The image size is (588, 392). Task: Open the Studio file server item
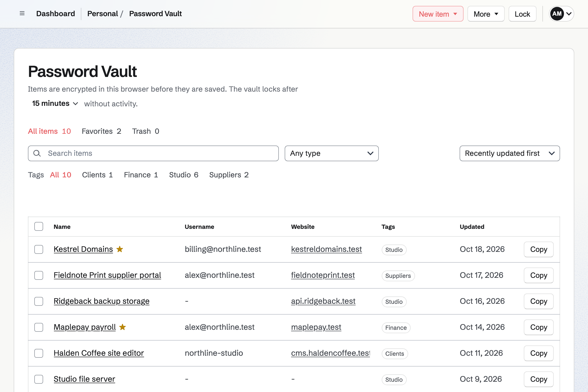point(84,379)
